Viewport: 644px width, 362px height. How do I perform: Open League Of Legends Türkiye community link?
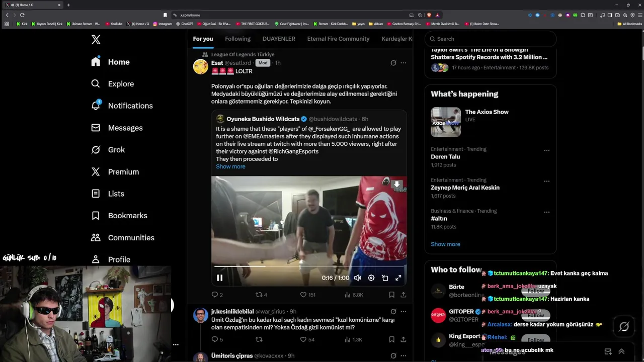tap(243, 54)
